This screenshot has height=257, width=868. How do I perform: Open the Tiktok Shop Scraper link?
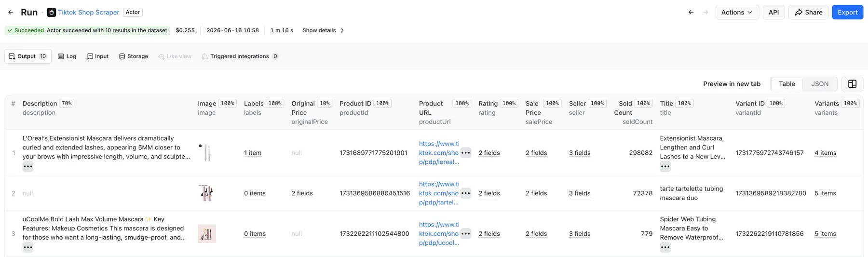pos(89,13)
